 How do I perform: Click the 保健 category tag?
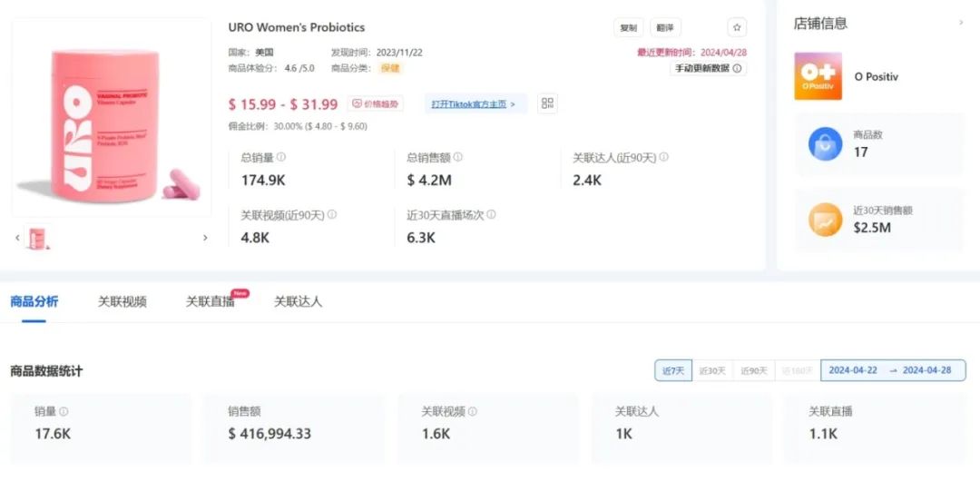point(390,68)
